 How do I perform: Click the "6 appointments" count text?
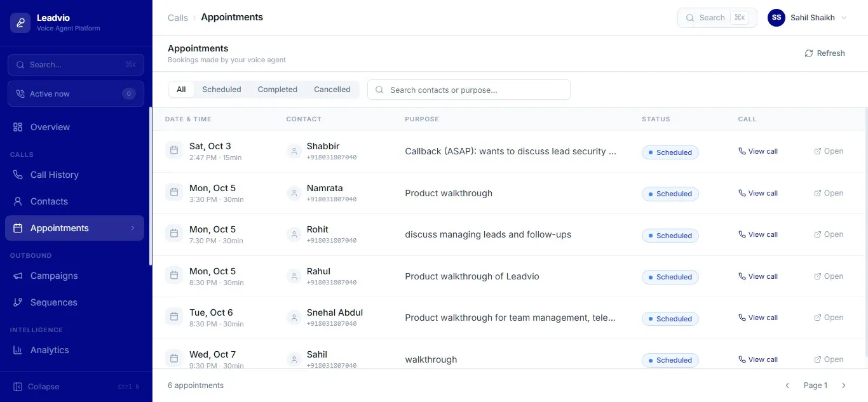pos(196,385)
